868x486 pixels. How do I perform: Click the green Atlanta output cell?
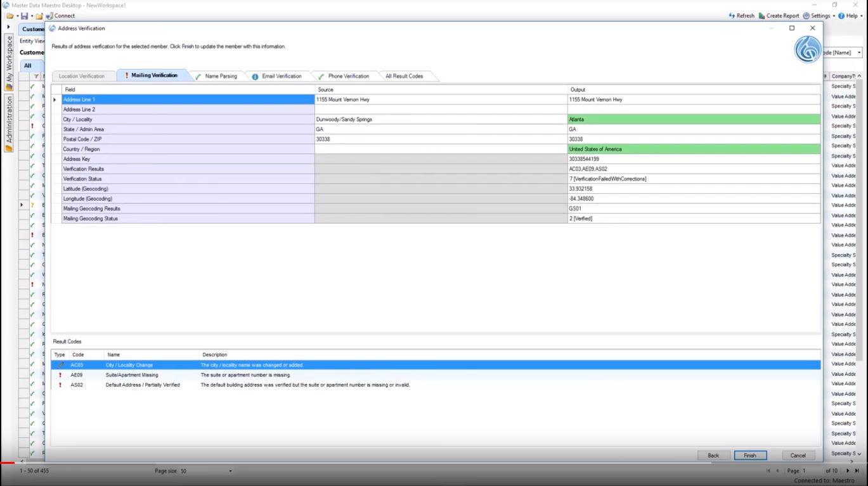point(694,119)
